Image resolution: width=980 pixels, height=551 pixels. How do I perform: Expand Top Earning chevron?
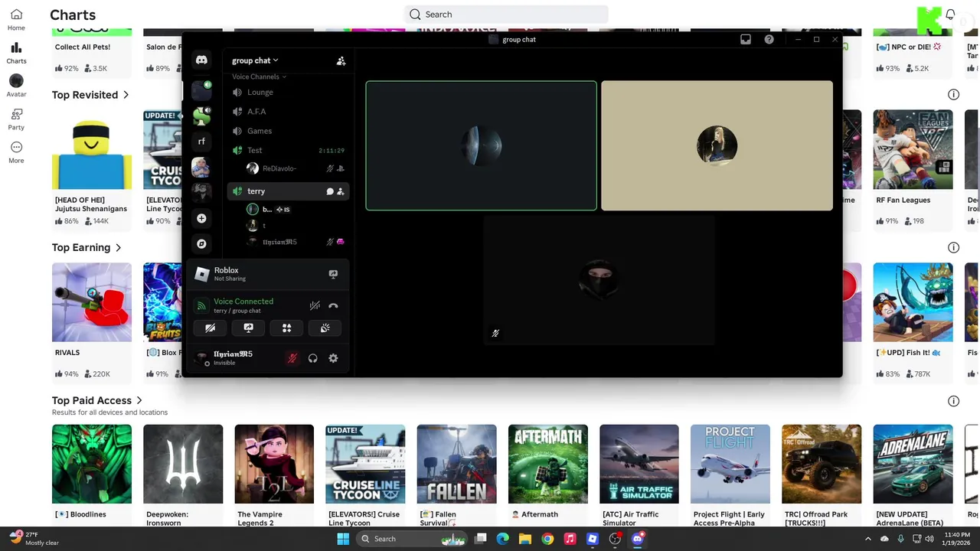coord(118,247)
